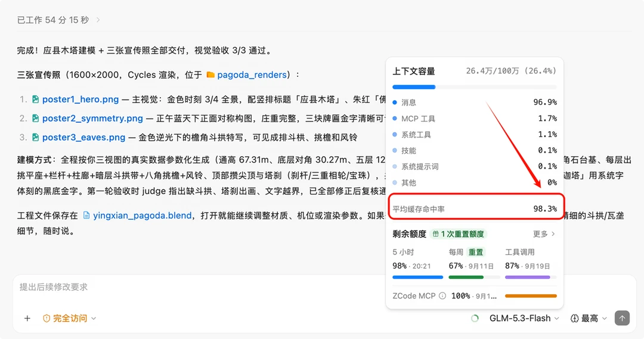Click the ZCode MCP info icon
The image size is (644, 339).
pos(442,296)
